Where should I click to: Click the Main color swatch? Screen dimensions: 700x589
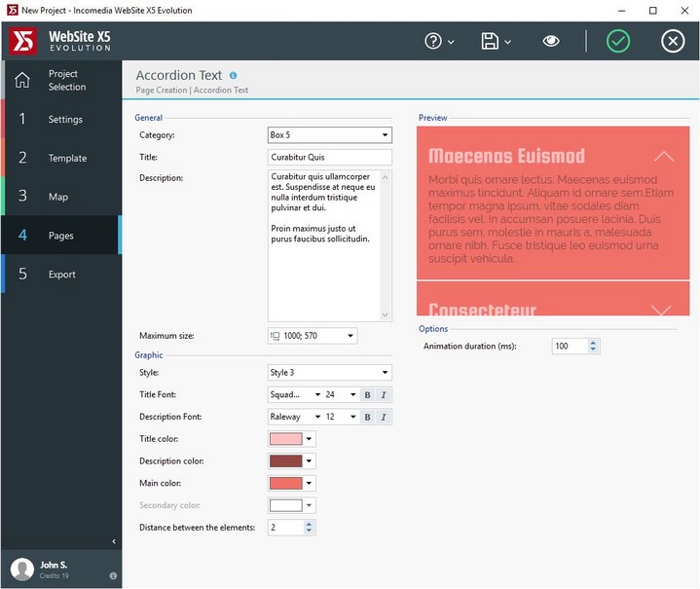[285, 483]
